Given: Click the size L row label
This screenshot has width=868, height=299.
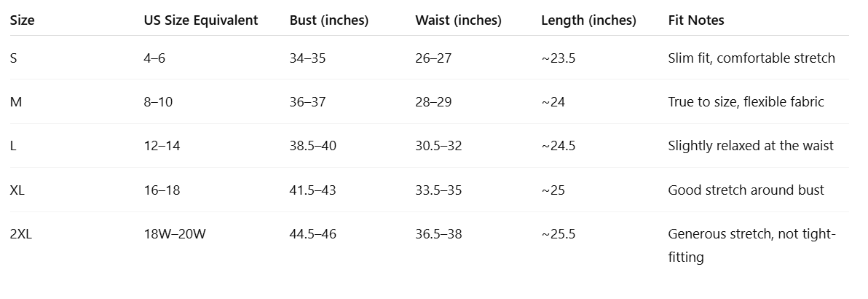Looking at the screenshot, I should [13, 146].
